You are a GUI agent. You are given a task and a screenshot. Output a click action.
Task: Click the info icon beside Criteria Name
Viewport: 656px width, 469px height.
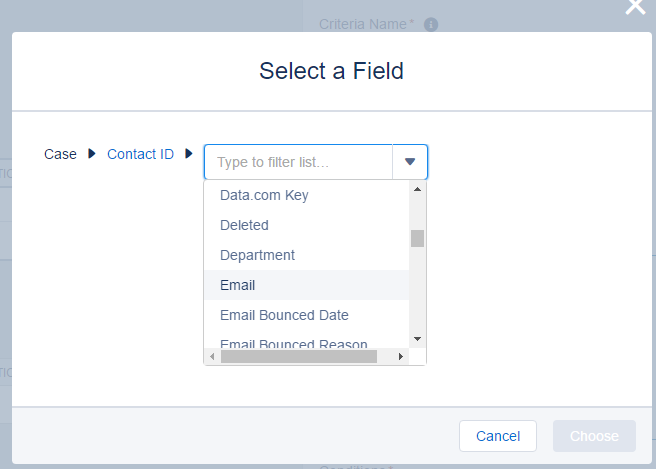(431, 24)
